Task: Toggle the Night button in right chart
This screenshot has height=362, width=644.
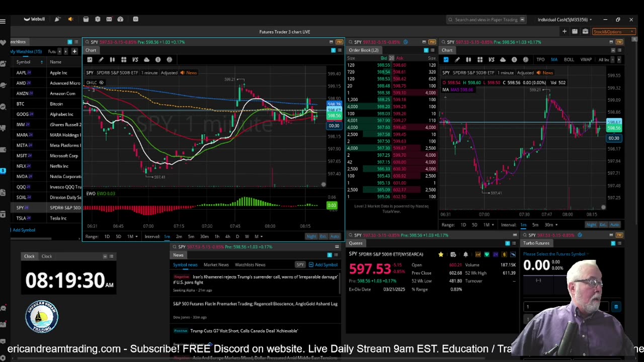Action: pyautogui.click(x=591, y=225)
